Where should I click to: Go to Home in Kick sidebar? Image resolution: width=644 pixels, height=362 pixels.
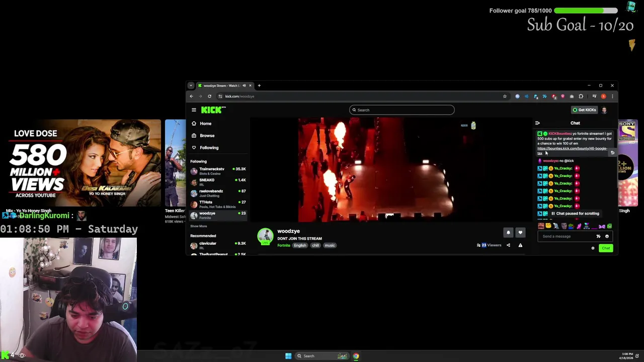[x=201, y=124]
